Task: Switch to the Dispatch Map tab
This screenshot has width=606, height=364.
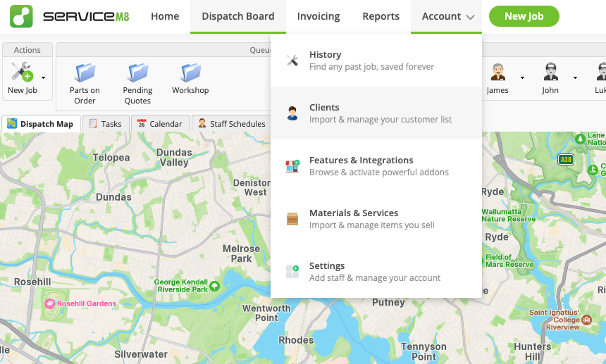Action: 42,123
